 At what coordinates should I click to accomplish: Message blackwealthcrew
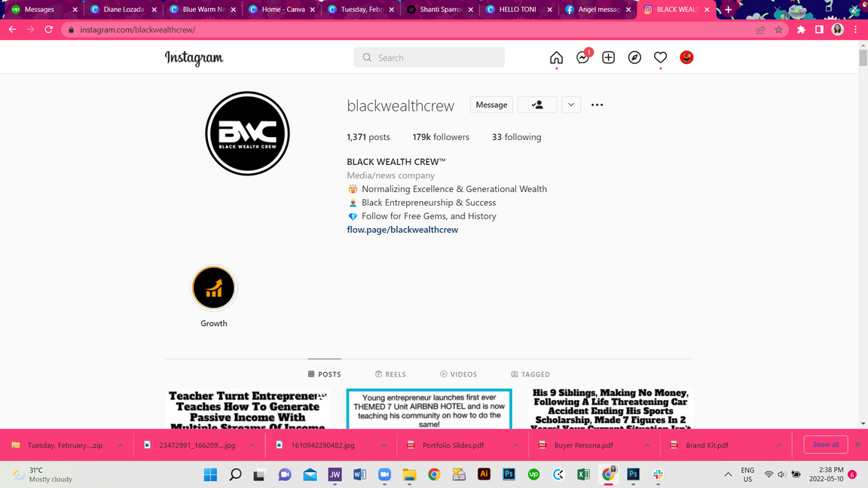[491, 105]
